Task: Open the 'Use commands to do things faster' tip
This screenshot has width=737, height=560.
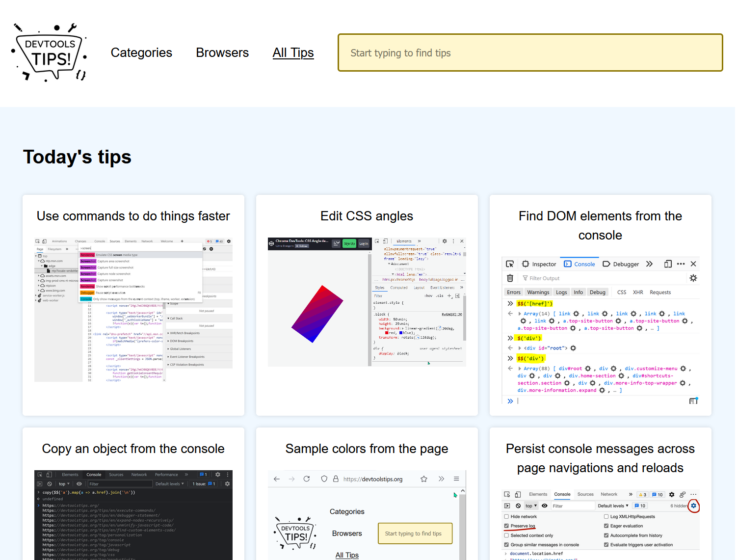Action: [133, 216]
